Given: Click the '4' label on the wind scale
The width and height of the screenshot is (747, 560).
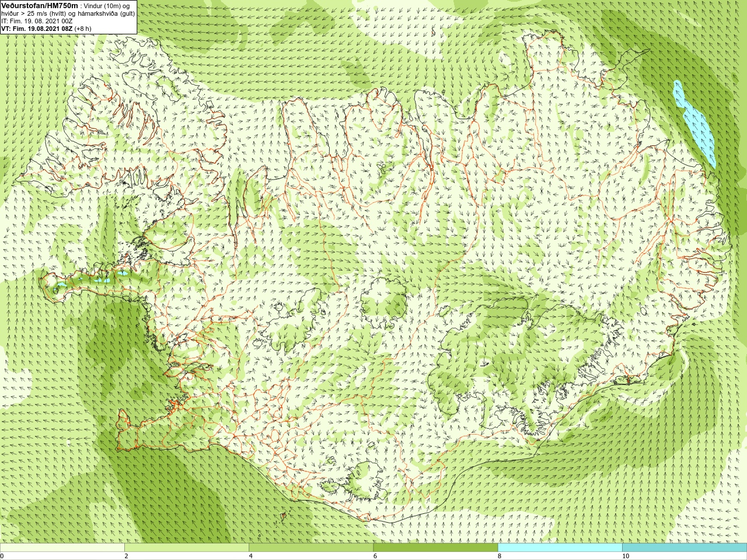Looking at the screenshot, I should click(251, 556).
